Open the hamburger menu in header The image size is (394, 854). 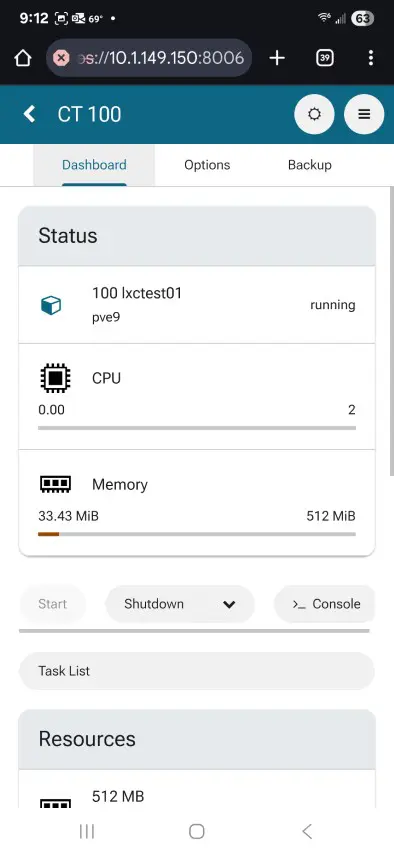pos(364,114)
